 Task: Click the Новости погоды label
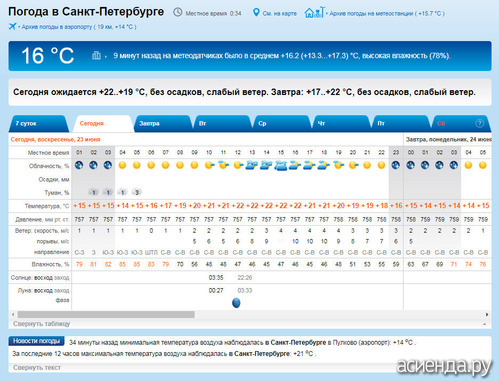[36, 341]
